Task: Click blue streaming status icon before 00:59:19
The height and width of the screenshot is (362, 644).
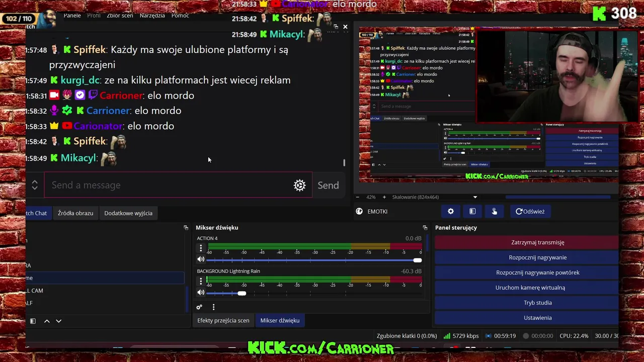Action: (x=488, y=336)
